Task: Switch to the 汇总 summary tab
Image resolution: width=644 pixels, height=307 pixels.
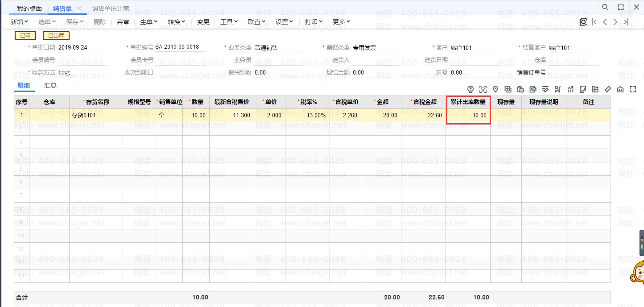Action: (x=50, y=86)
